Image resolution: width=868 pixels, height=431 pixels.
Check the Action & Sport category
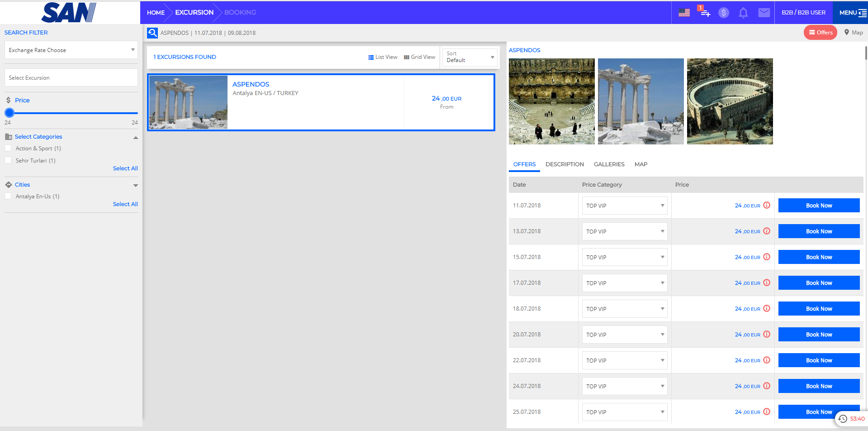[8, 148]
